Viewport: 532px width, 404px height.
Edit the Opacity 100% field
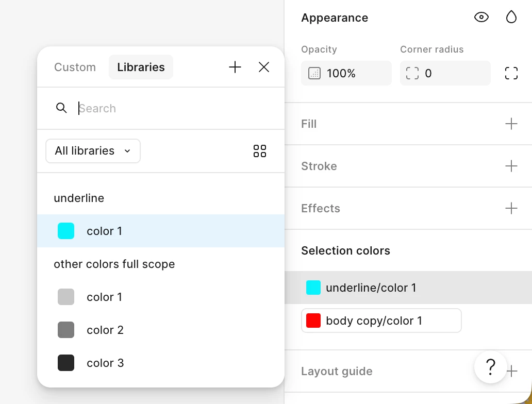(x=346, y=73)
